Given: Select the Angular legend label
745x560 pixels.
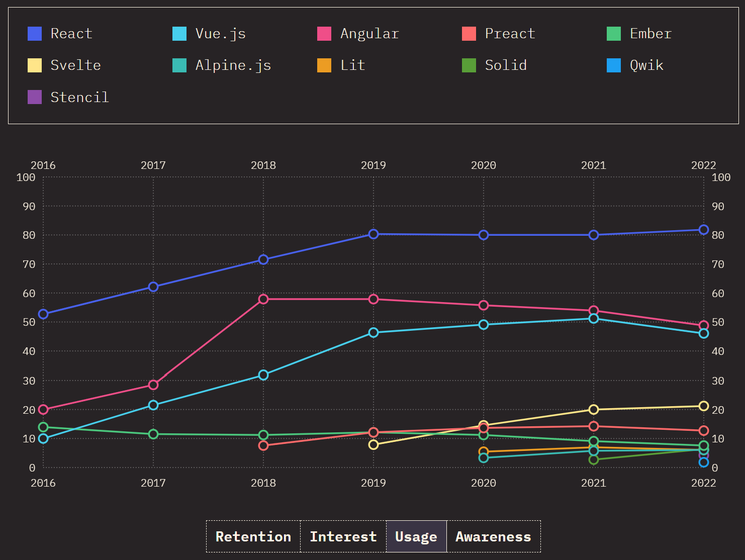Looking at the screenshot, I should pos(369,34).
